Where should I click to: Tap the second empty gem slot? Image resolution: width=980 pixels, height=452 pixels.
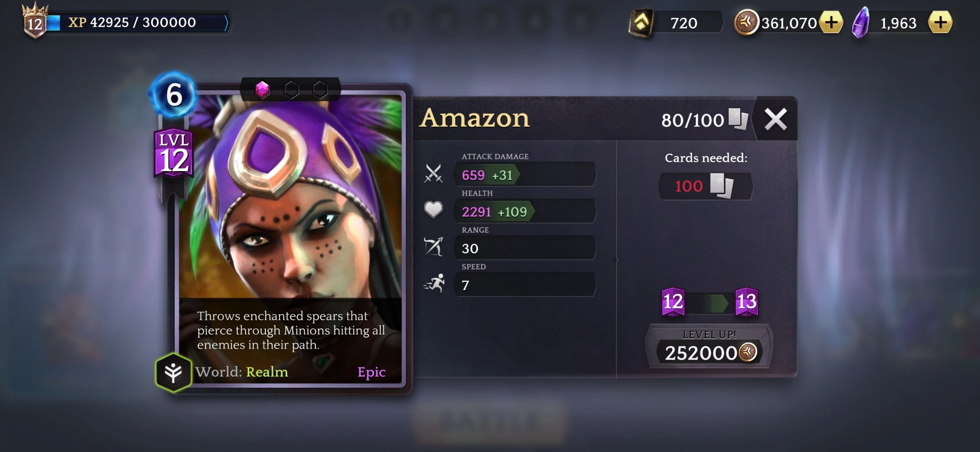click(291, 89)
